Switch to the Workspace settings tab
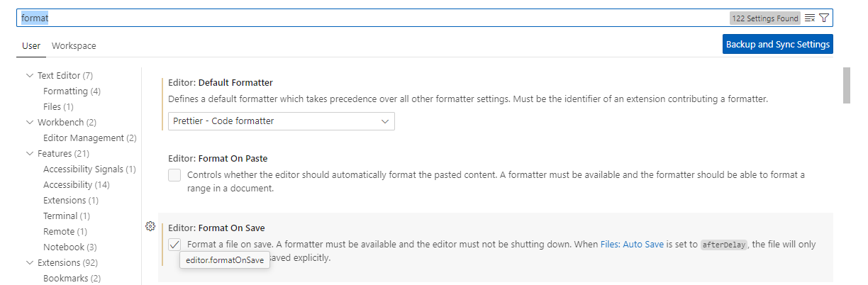 coord(74,46)
